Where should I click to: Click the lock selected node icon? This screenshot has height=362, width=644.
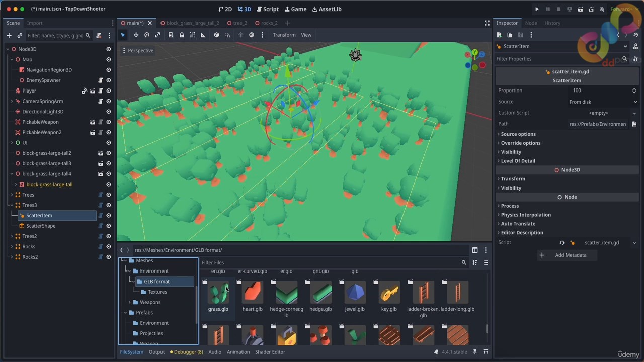point(182,35)
